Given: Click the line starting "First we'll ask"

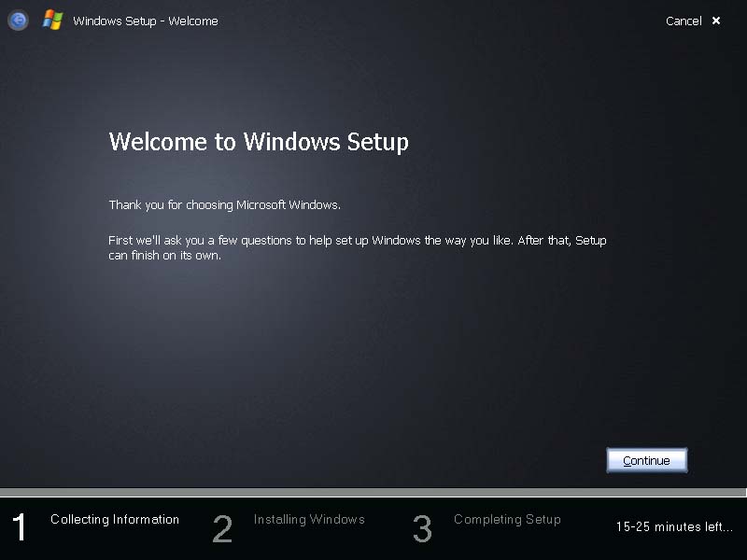Looking at the screenshot, I should (358, 240).
